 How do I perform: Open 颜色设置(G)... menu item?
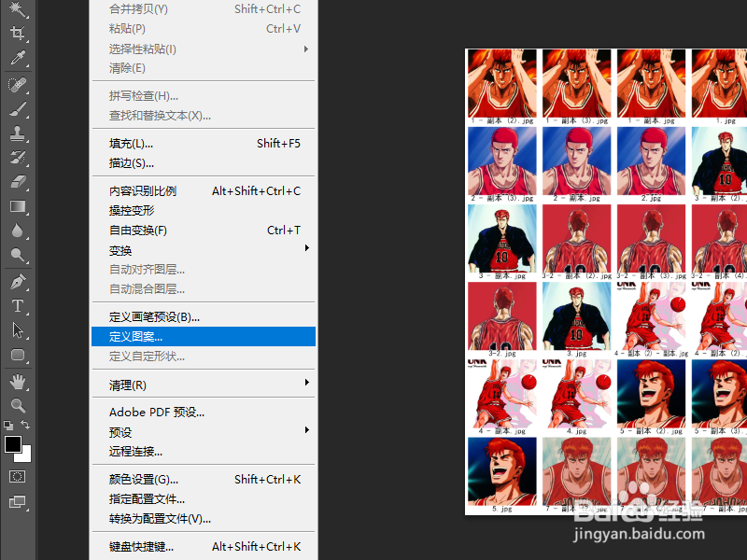204,479
